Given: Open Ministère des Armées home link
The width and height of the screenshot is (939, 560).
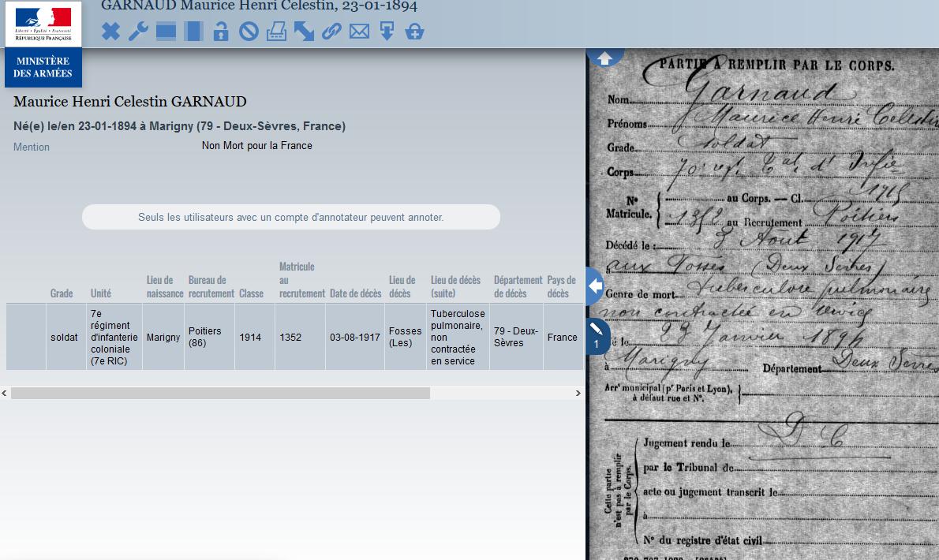Looking at the screenshot, I should click(x=43, y=67).
